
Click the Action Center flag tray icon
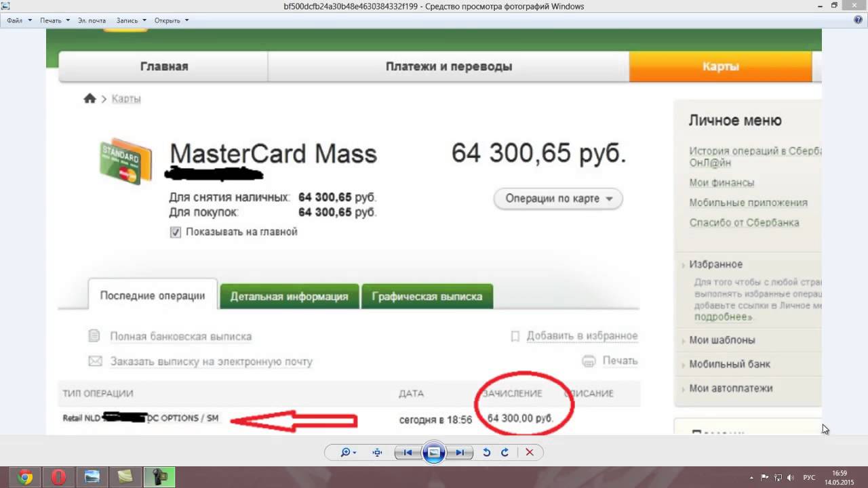764,477
